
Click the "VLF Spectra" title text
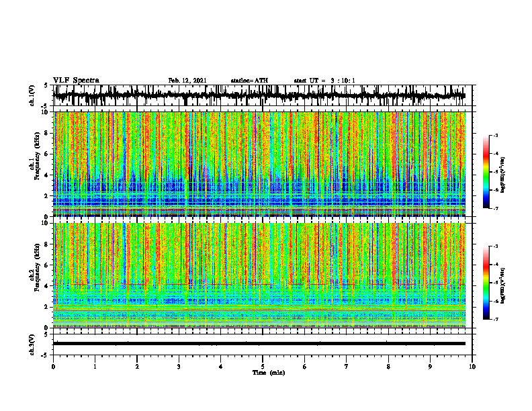tap(76, 81)
